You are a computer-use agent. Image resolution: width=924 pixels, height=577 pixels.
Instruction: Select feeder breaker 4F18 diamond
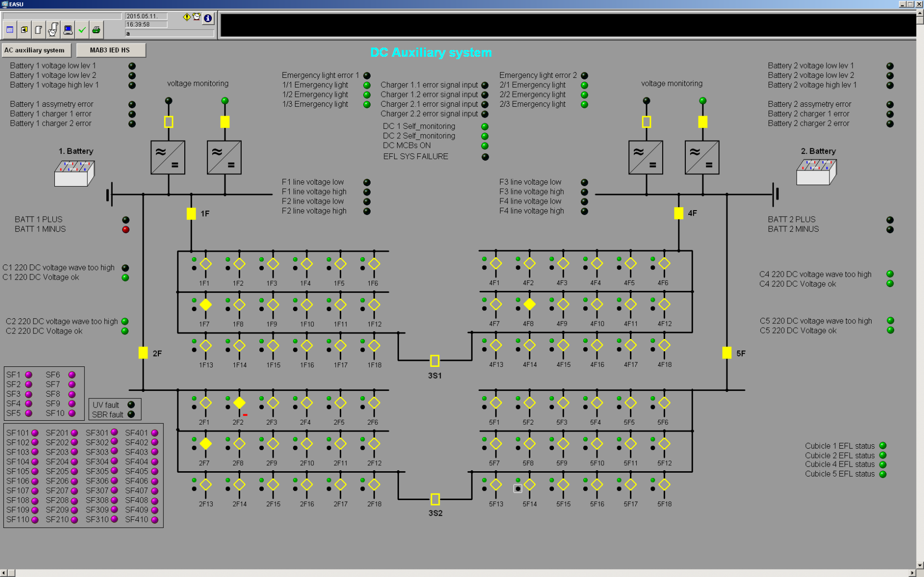point(664,345)
